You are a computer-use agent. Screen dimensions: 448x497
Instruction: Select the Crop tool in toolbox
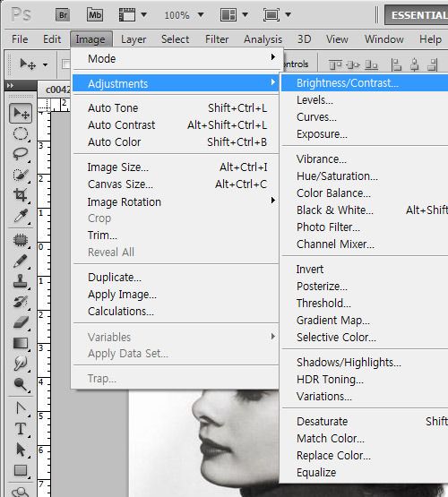pos(21,195)
